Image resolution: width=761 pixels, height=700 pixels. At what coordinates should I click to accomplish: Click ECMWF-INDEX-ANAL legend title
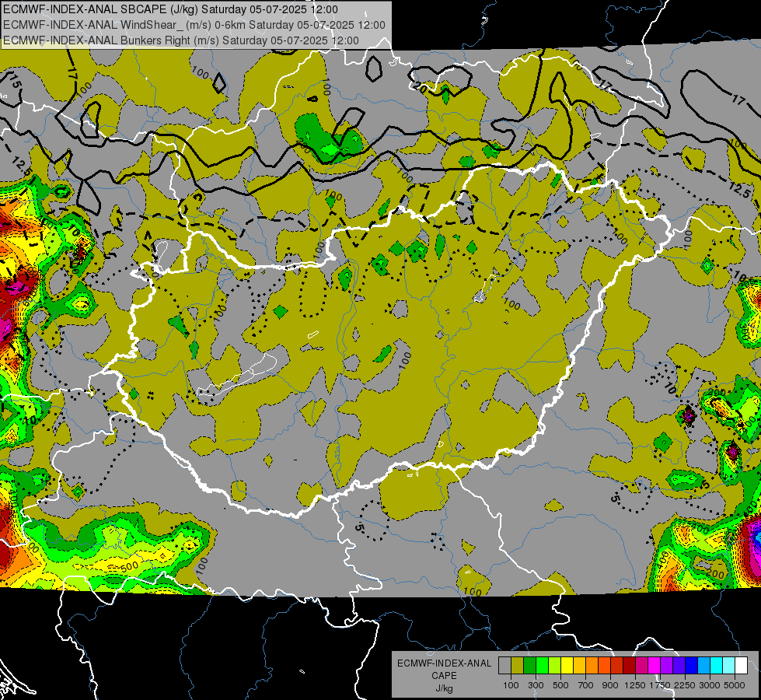point(445,663)
